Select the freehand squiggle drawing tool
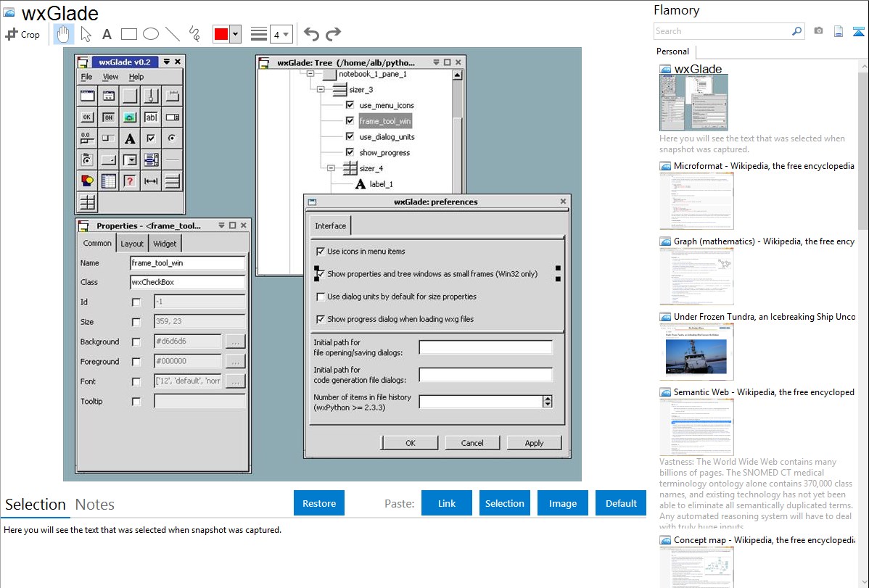This screenshot has width=869, height=588. coord(194,34)
